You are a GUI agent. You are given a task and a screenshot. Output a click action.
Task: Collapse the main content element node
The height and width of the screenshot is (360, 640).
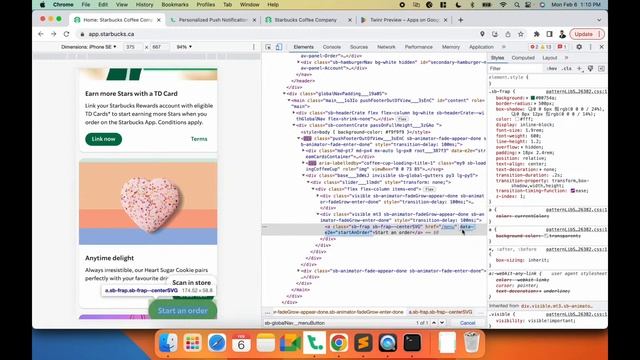289,100
